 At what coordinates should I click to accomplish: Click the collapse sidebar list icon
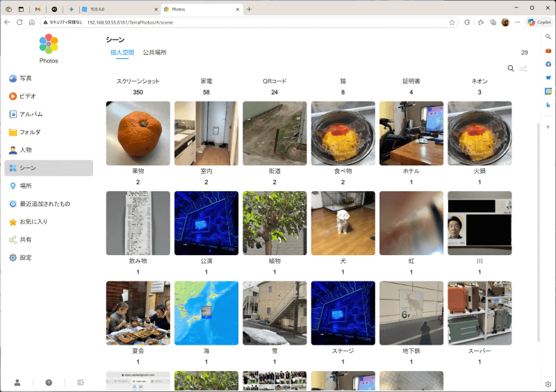pyautogui.click(x=80, y=382)
